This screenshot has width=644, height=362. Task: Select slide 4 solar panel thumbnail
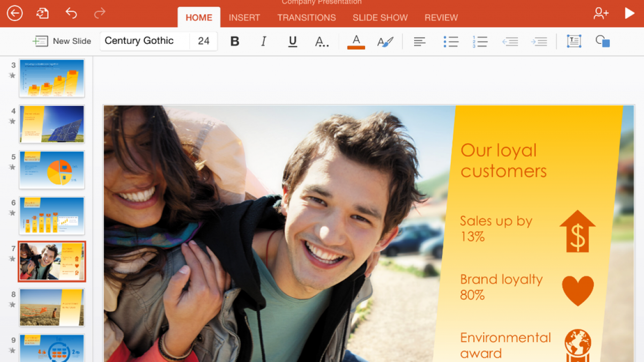52,124
